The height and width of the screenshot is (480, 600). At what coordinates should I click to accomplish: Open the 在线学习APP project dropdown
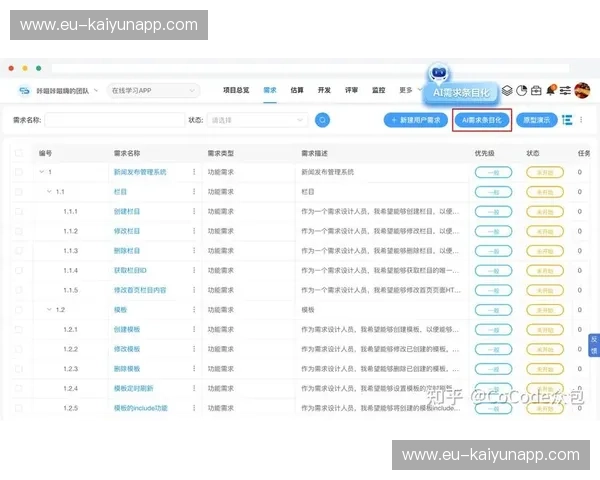point(153,91)
